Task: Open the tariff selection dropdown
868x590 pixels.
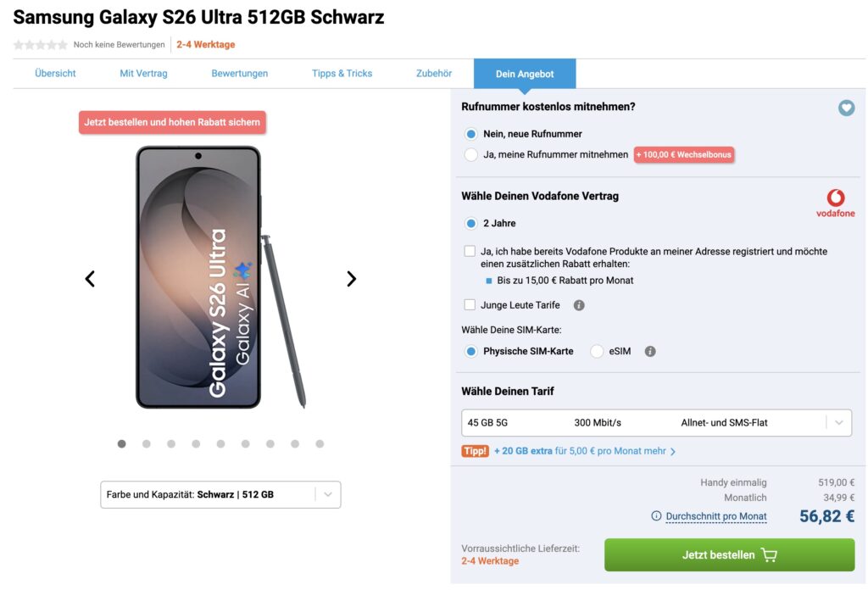Action: click(x=656, y=422)
